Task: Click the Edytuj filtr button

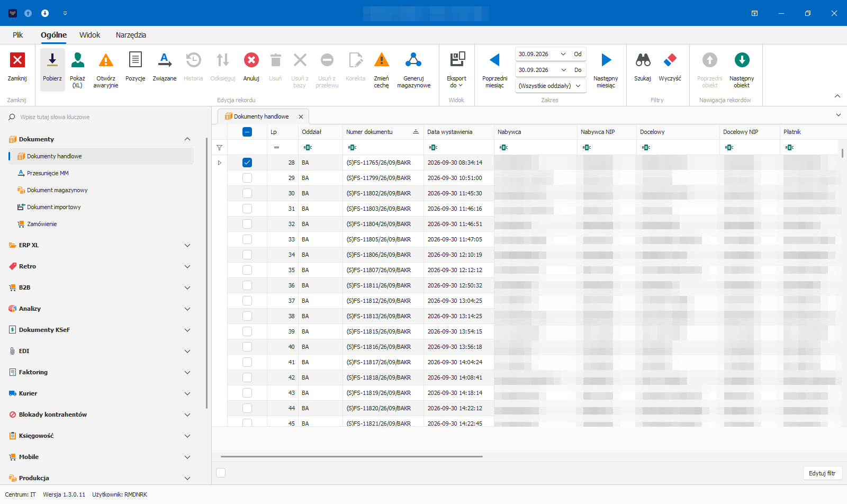Action: 823,473
